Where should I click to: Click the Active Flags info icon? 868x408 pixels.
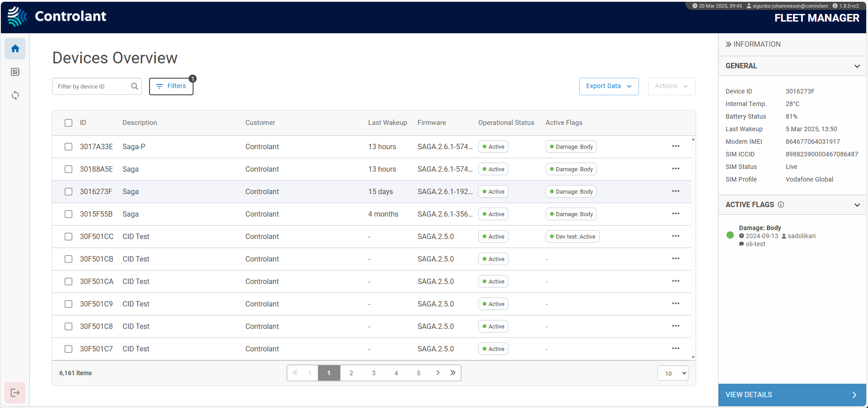pos(781,204)
